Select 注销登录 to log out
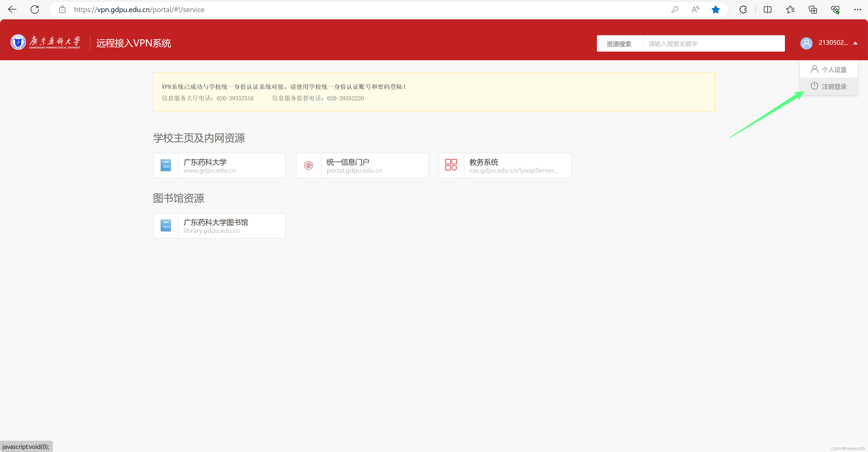 click(828, 86)
